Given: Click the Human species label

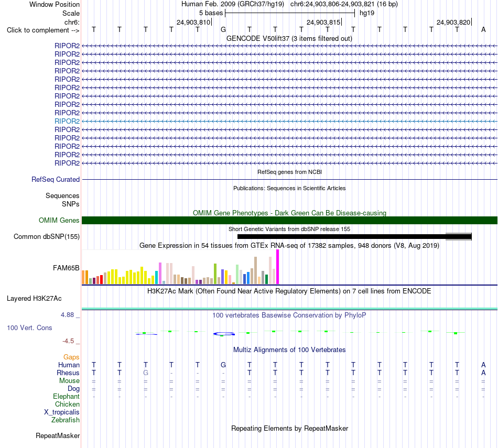Looking at the screenshot, I should click(x=69, y=365).
